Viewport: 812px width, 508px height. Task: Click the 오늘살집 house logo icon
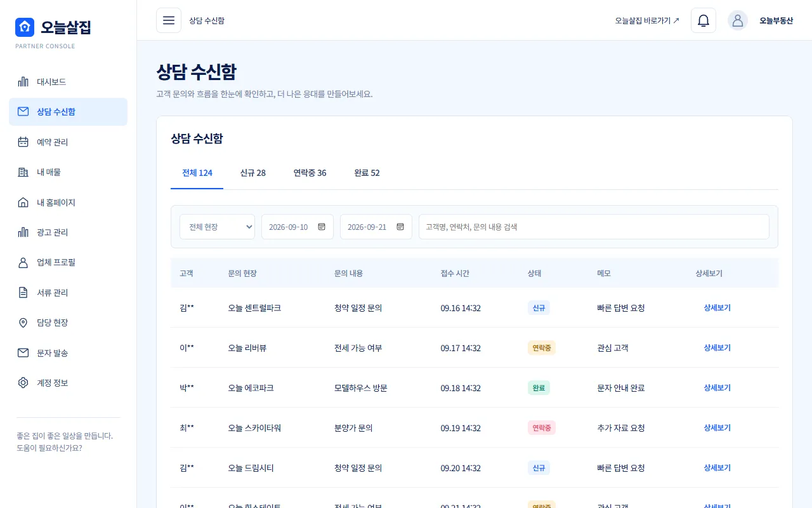click(x=25, y=27)
